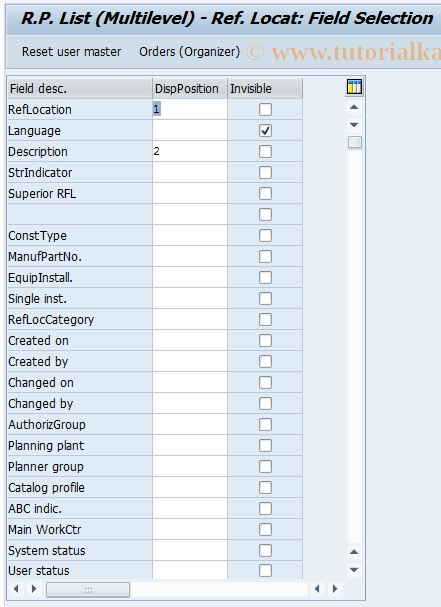Viewport: 441px width, 607px height.
Task: Click top scroll-down arrow below the up arrow
Action: [x=354, y=125]
